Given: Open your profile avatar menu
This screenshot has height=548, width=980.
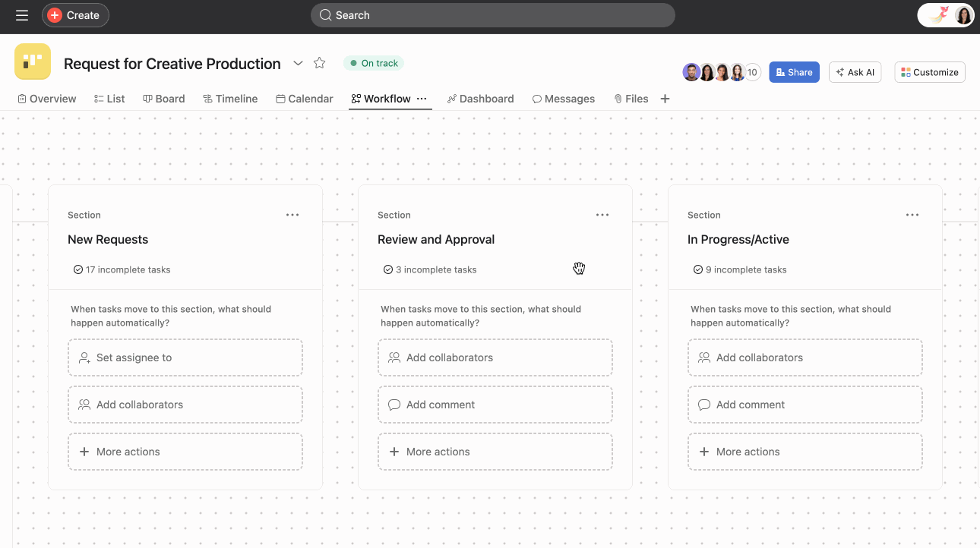Looking at the screenshot, I should (963, 14).
